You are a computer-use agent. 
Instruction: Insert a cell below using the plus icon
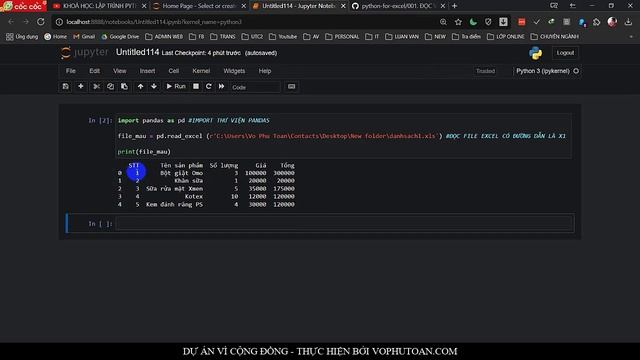81,87
